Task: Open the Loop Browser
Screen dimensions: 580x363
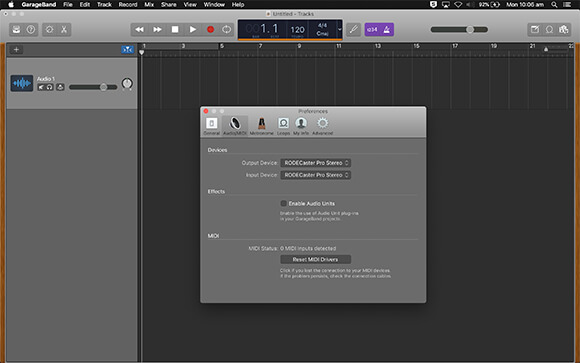Action: click(x=549, y=30)
